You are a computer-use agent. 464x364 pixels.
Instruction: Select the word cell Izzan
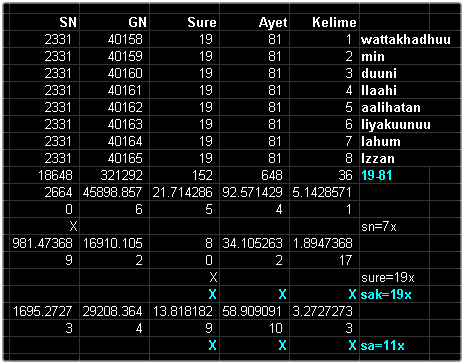378,158
